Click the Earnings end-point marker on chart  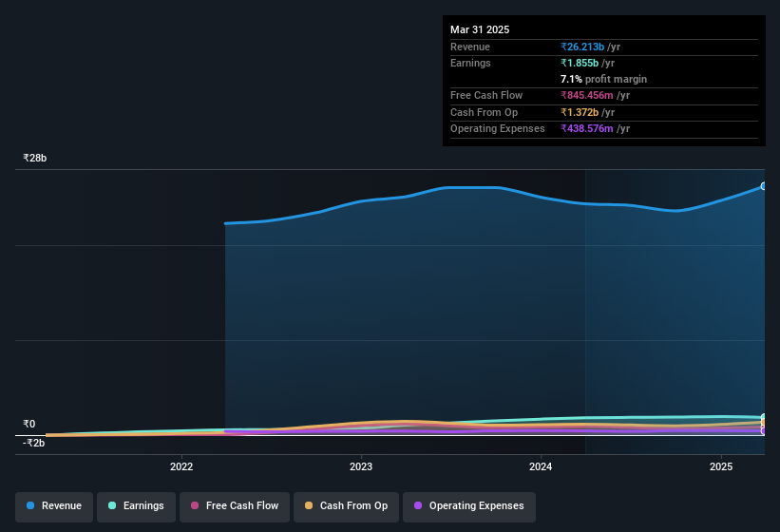tap(764, 417)
